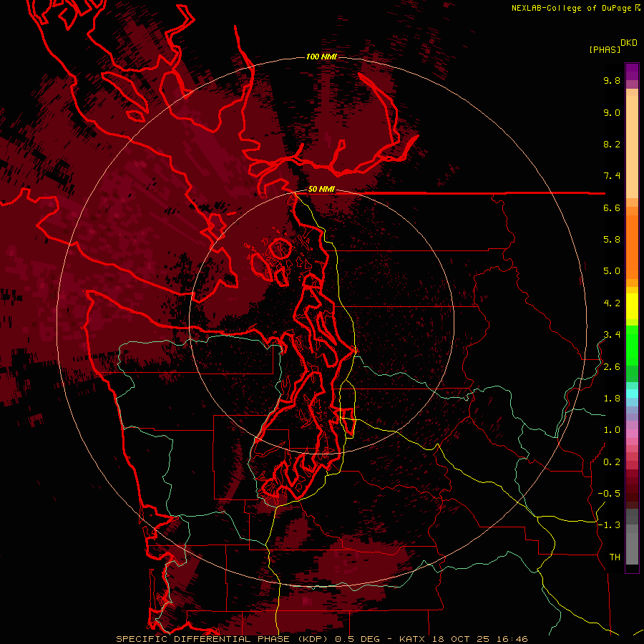Viewport: 644px width, 644px height.
Task: Click the -1.3 value on color scale
Action: 609,525
